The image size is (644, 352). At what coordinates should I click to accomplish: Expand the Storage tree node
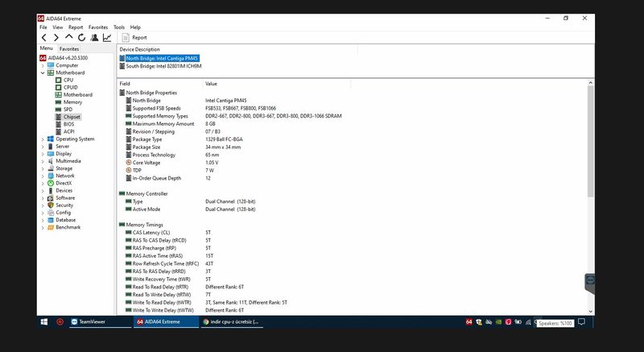[x=43, y=168]
